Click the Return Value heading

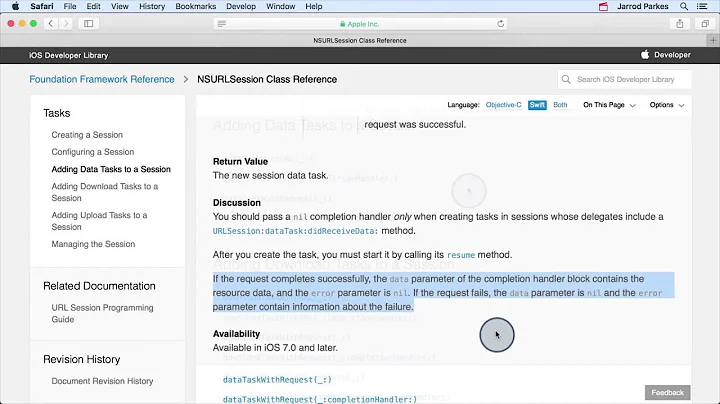240,162
